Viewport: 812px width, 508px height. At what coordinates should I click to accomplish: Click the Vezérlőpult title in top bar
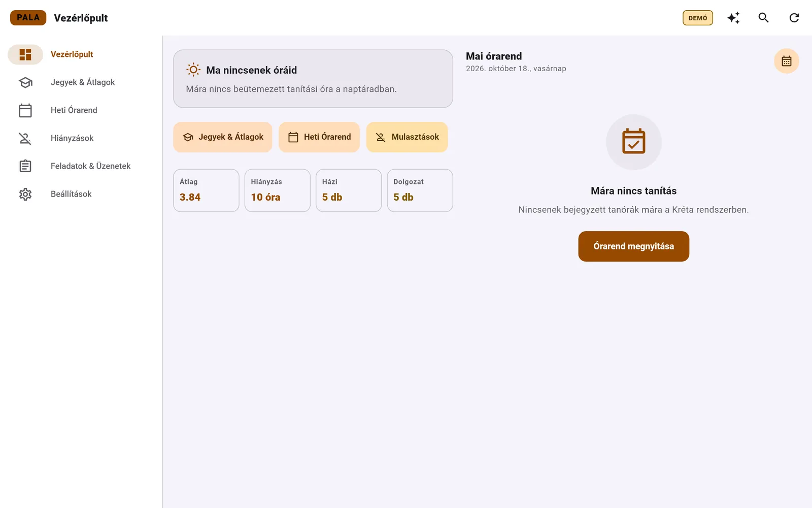click(81, 18)
